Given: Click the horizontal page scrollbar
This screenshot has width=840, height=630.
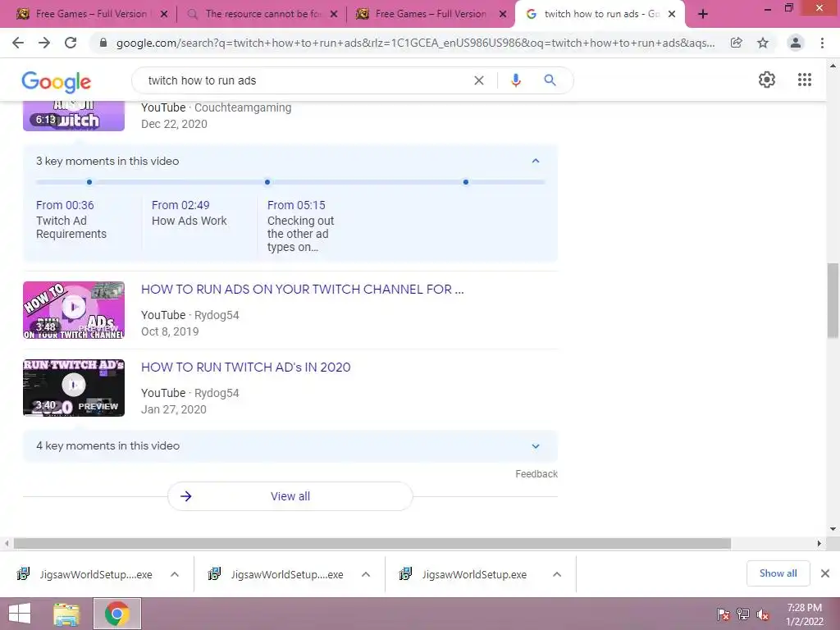Looking at the screenshot, I should click(x=372, y=544).
